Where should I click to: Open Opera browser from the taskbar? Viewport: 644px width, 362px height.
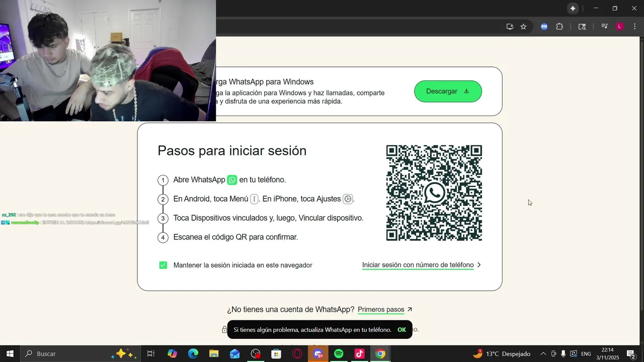[297, 353]
